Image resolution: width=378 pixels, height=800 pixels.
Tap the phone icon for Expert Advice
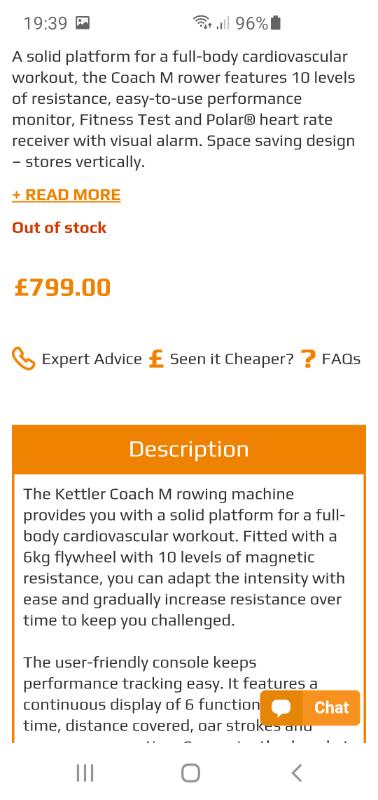[x=23, y=359]
